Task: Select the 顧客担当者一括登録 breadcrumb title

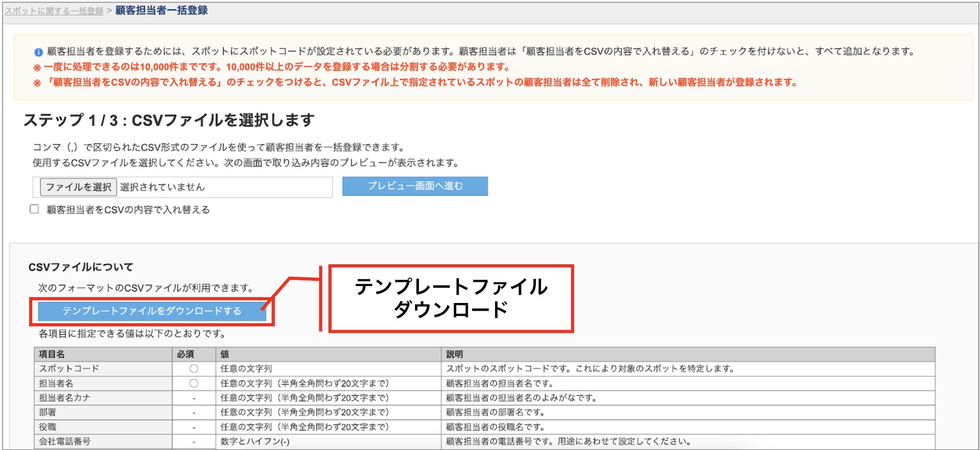Action: point(161,11)
